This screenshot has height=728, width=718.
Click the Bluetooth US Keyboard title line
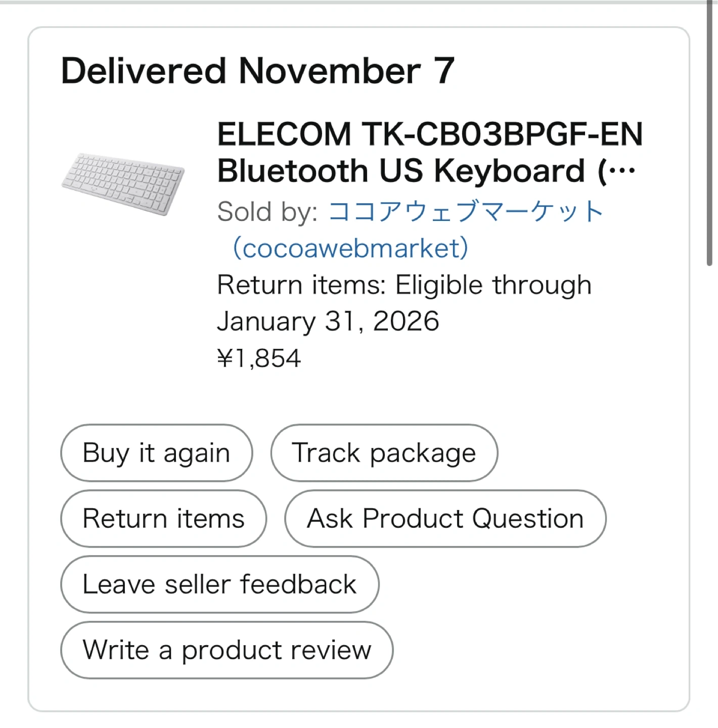[400, 171]
